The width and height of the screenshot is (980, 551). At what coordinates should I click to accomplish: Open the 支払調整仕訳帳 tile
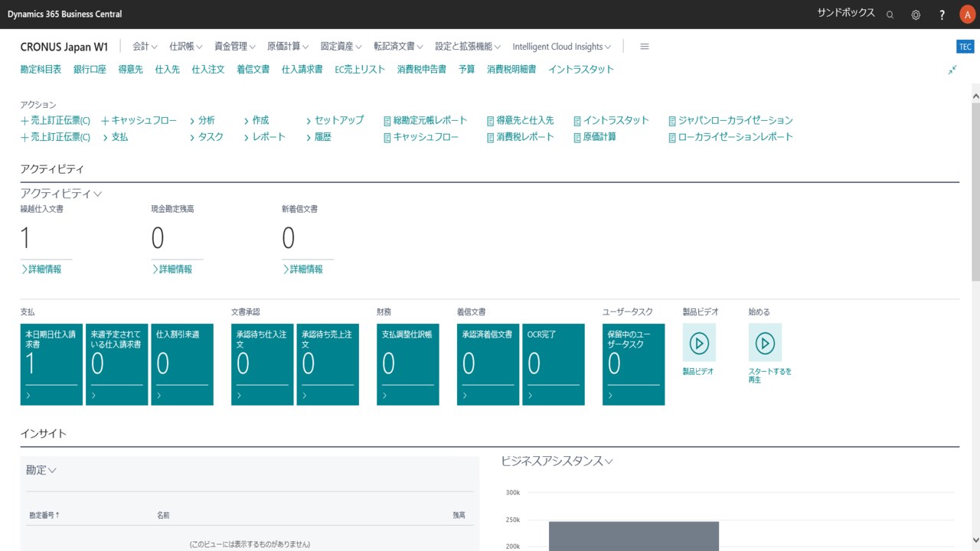[408, 364]
